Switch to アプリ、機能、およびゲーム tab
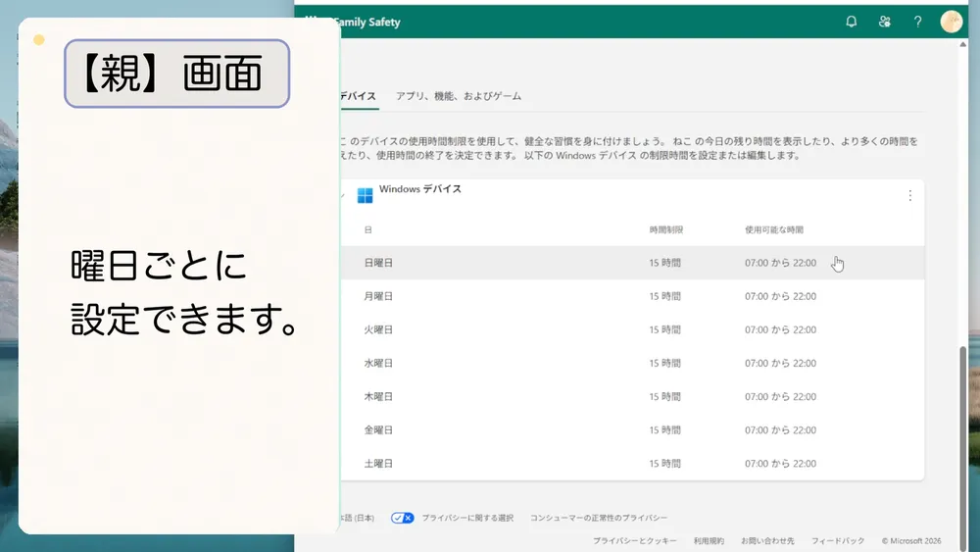The height and width of the screenshot is (552, 980). [x=458, y=96]
